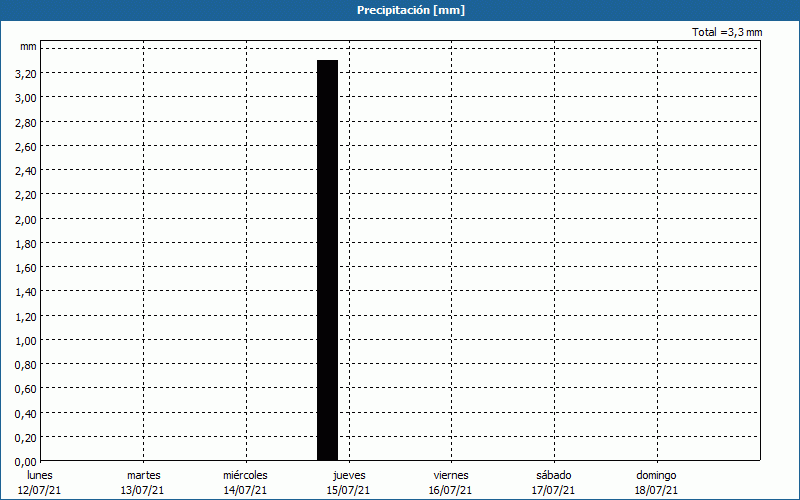Click the 18/07/21 date label
800x500 pixels.
[657, 490]
